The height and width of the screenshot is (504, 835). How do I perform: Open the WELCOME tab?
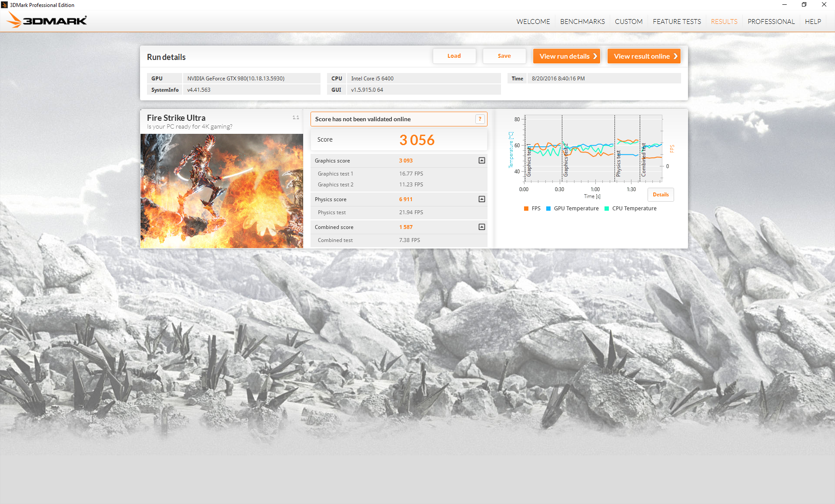pos(533,21)
